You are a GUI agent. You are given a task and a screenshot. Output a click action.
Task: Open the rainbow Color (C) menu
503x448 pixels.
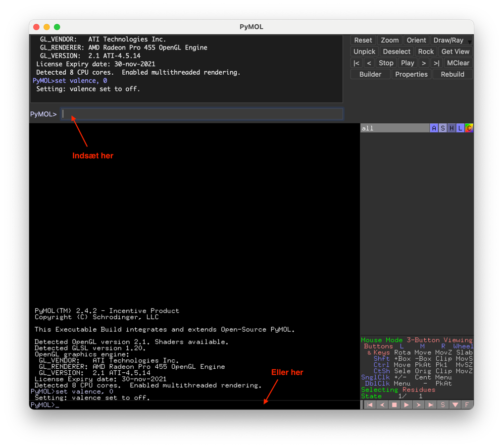(469, 128)
